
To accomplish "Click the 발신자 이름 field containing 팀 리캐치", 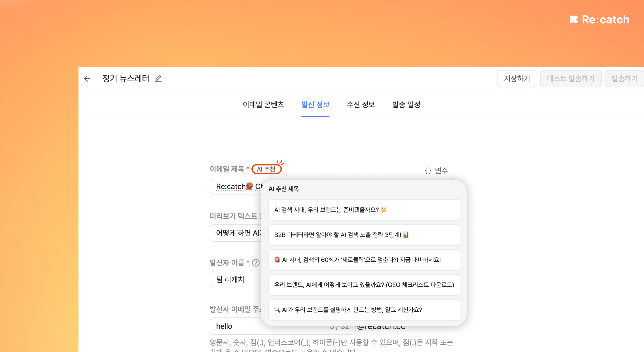I will pyautogui.click(x=235, y=280).
